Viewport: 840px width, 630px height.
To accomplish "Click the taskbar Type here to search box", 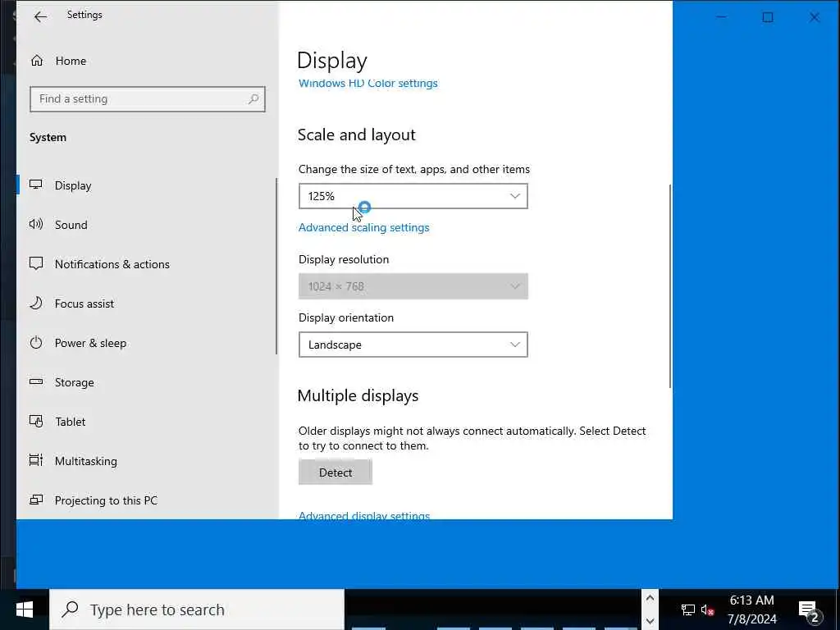I will [x=197, y=609].
